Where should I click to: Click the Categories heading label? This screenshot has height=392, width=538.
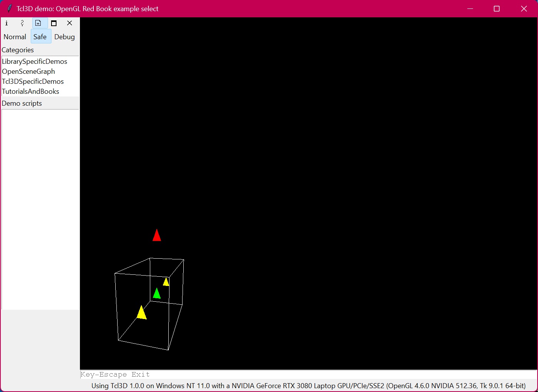pyautogui.click(x=18, y=50)
